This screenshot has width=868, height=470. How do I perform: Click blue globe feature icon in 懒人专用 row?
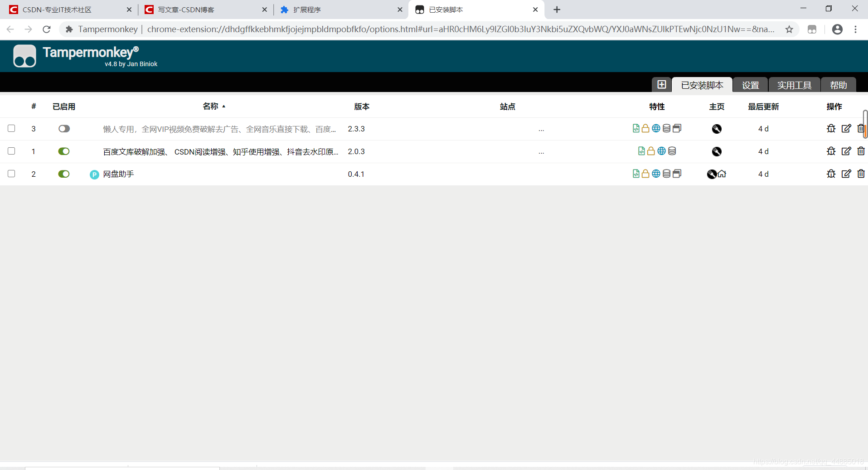(656, 128)
